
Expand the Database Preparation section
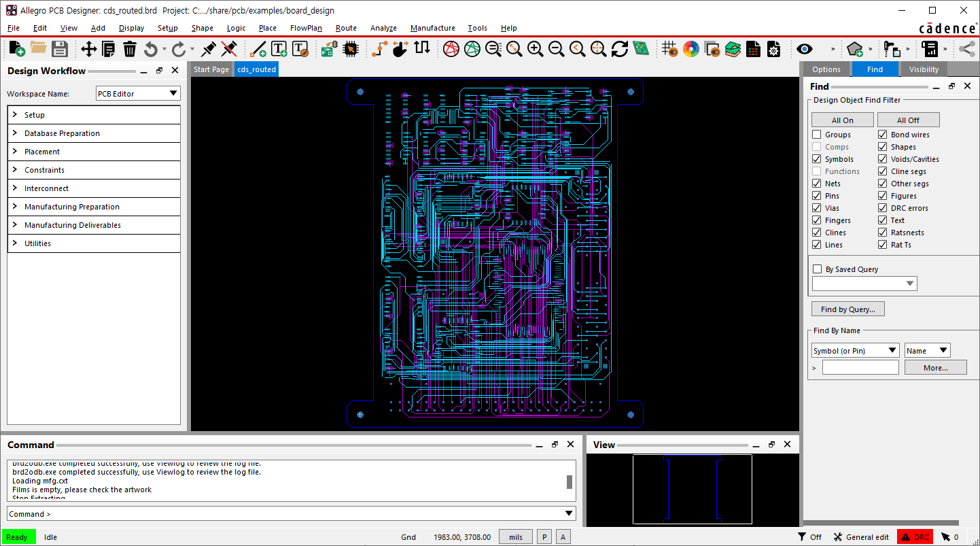point(94,133)
